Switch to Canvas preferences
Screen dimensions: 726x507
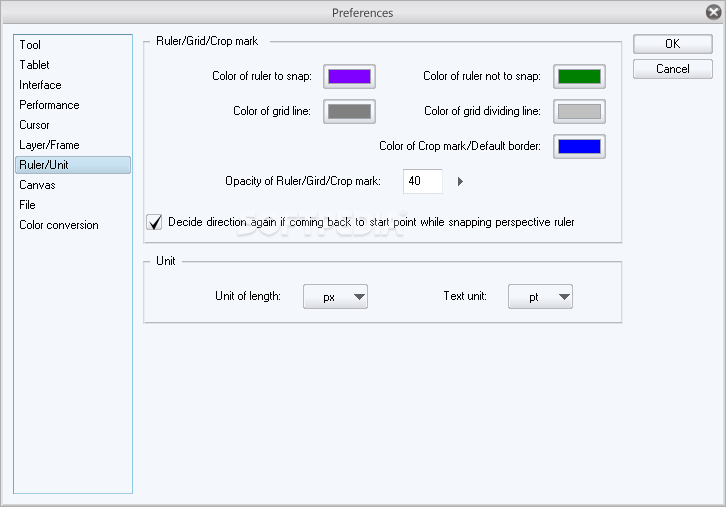(x=73, y=185)
